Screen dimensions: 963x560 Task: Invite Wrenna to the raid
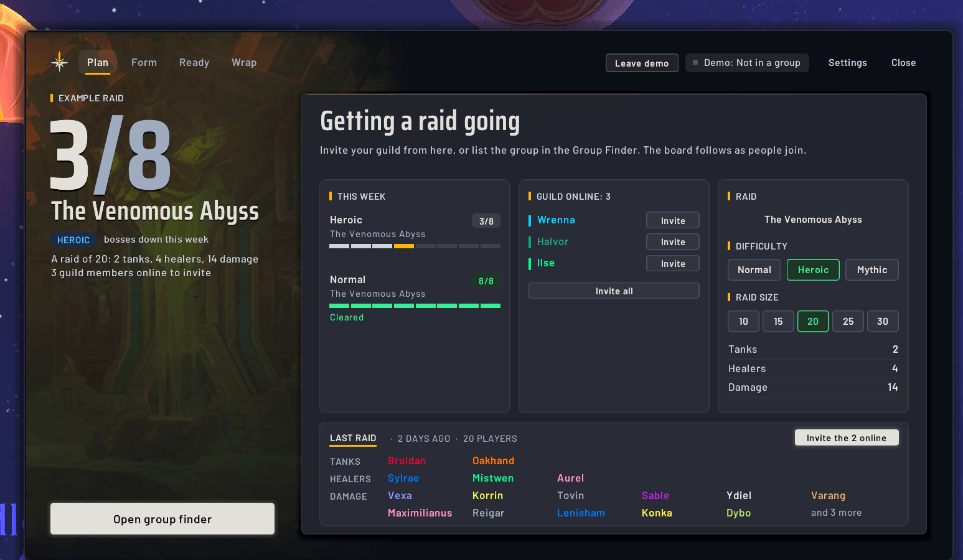coord(673,220)
